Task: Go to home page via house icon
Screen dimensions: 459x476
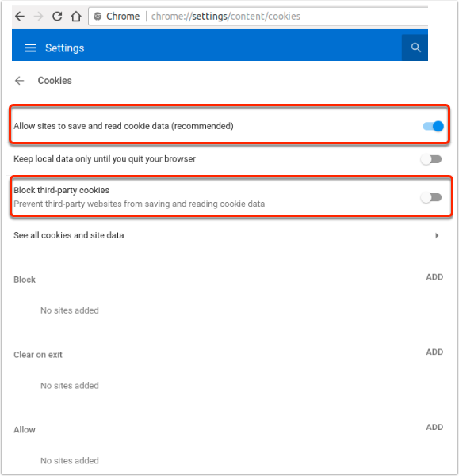Action: click(x=76, y=17)
